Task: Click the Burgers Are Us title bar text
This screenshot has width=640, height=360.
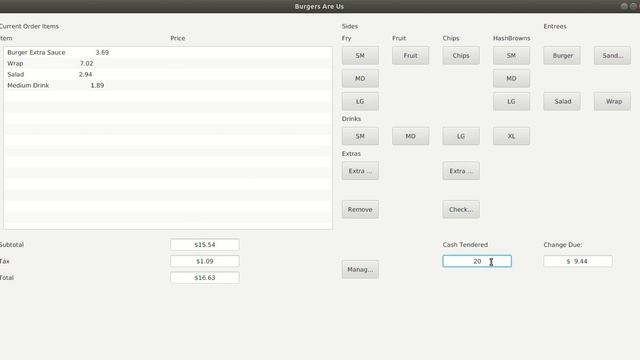Action: coord(319,6)
